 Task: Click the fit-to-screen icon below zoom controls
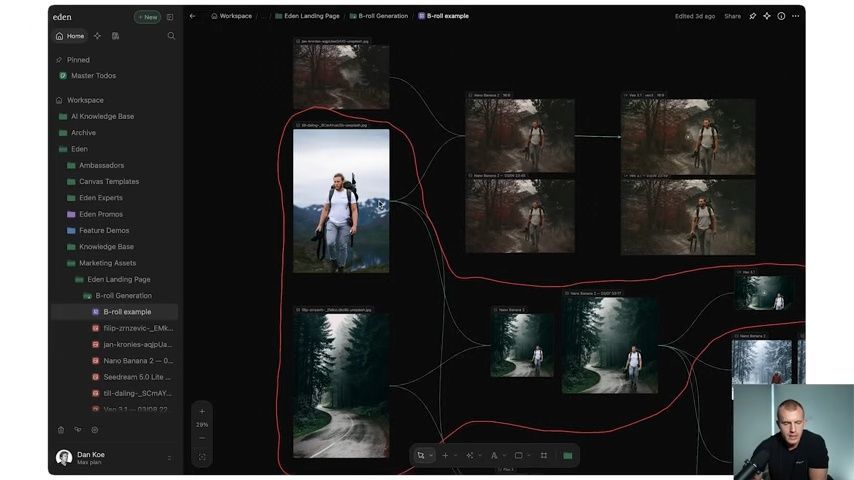pyautogui.click(x=202, y=457)
